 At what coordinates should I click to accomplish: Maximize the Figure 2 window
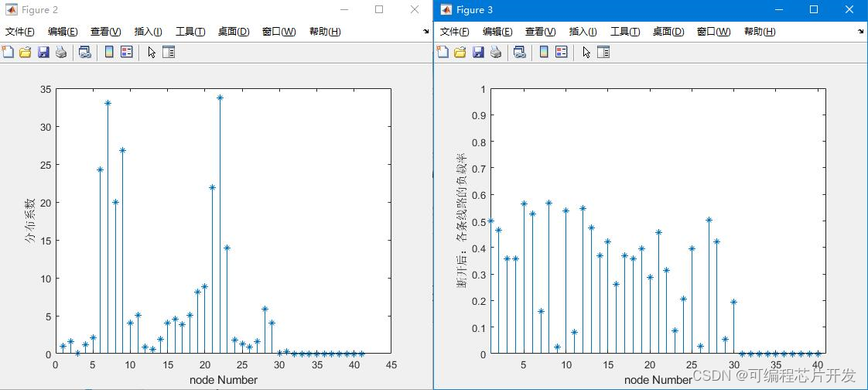379,9
